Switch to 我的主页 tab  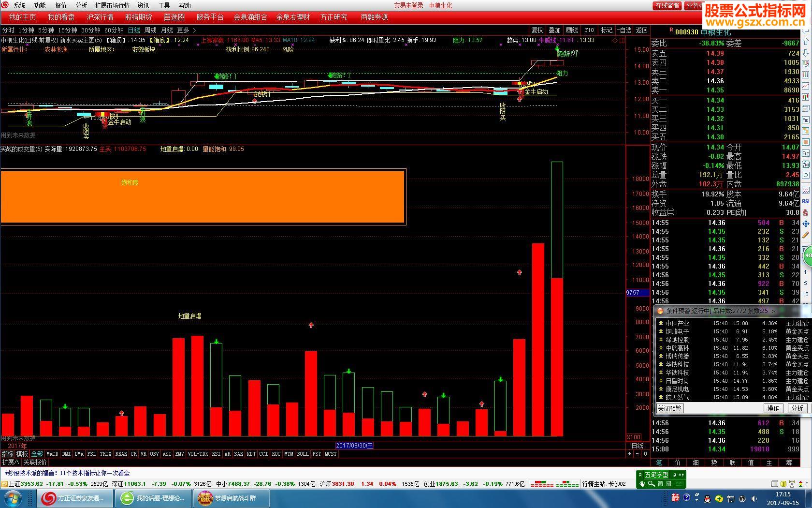(22, 17)
